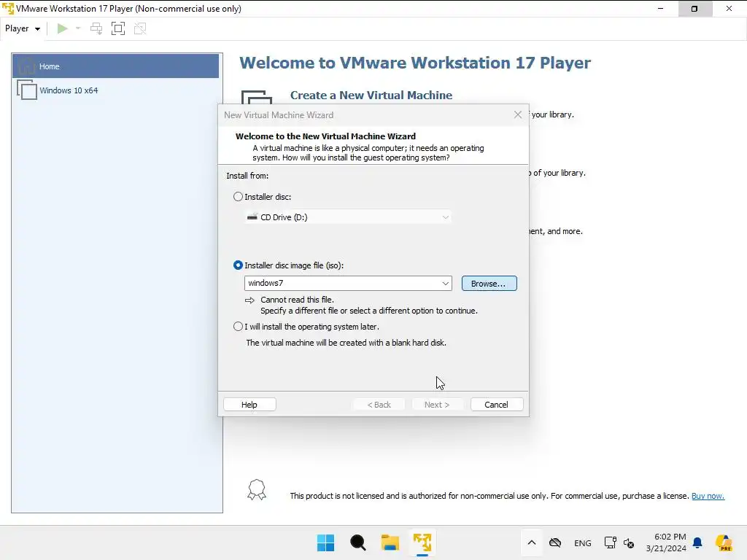Open taskbar Search
The image size is (747, 560).
(x=357, y=542)
